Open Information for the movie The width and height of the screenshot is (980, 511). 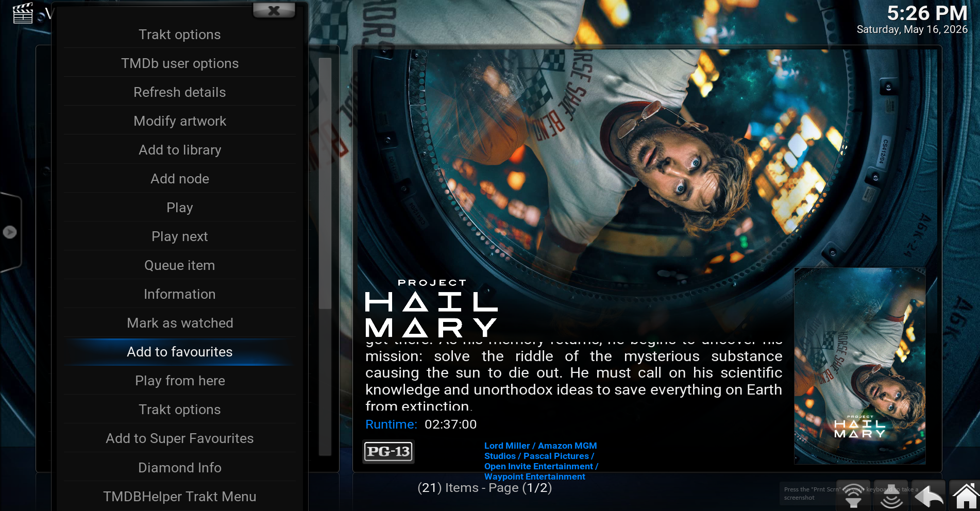pyautogui.click(x=180, y=294)
